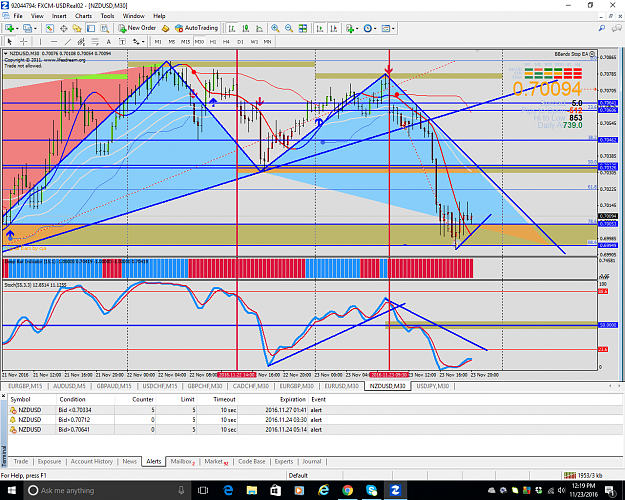Open the chat bubbles icon at top right

point(617,28)
